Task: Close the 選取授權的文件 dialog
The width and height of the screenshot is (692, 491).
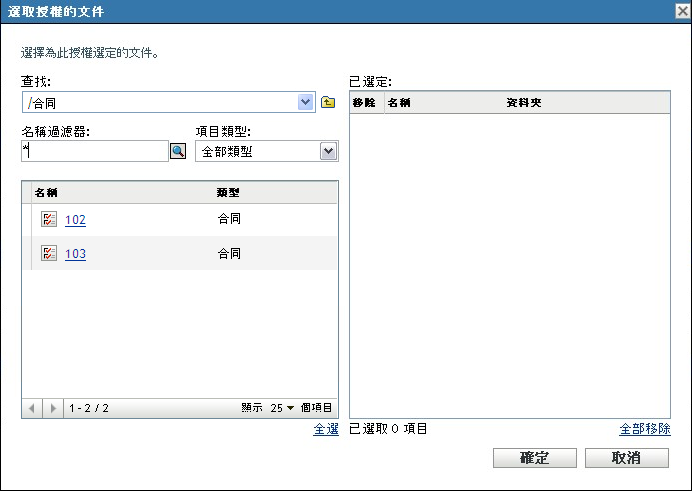Action: 682,11
